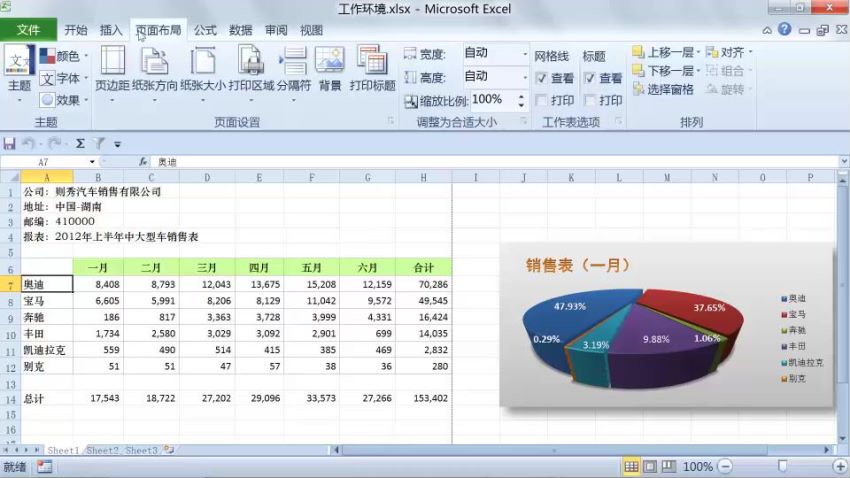Switch to Normal view in status bar
Screen dimensions: 850x478
click(631, 466)
